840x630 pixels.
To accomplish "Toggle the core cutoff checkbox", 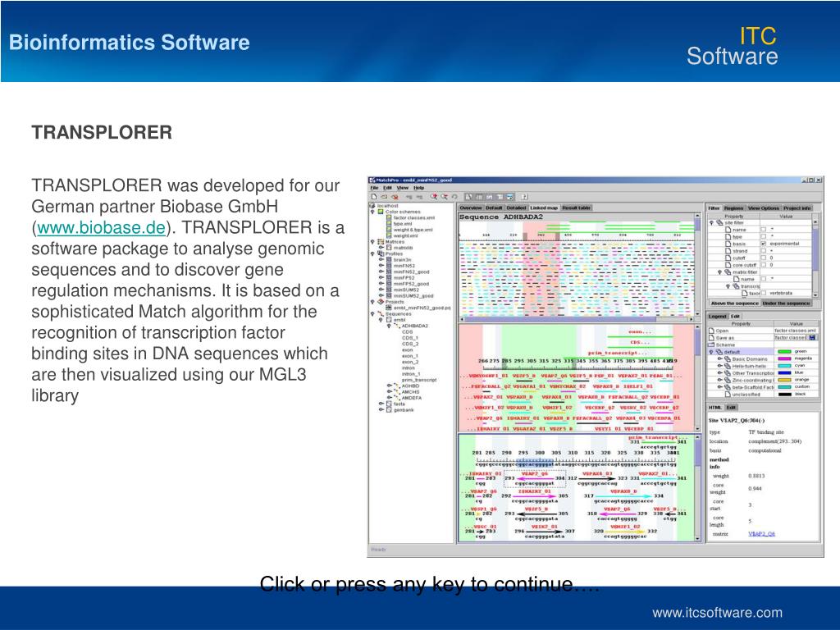I will point(764,265).
